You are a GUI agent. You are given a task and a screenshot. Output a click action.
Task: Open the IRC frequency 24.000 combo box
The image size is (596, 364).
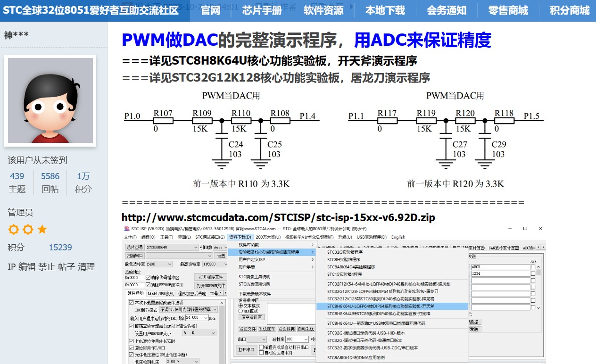coord(197,318)
